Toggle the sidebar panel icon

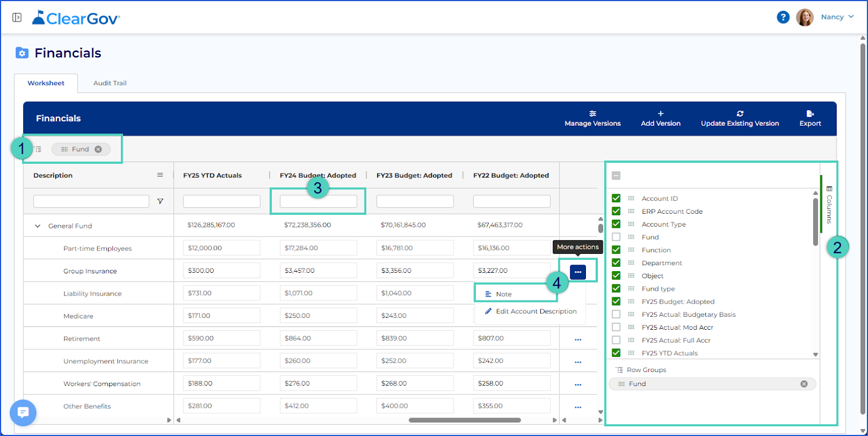pyautogui.click(x=17, y=18)
